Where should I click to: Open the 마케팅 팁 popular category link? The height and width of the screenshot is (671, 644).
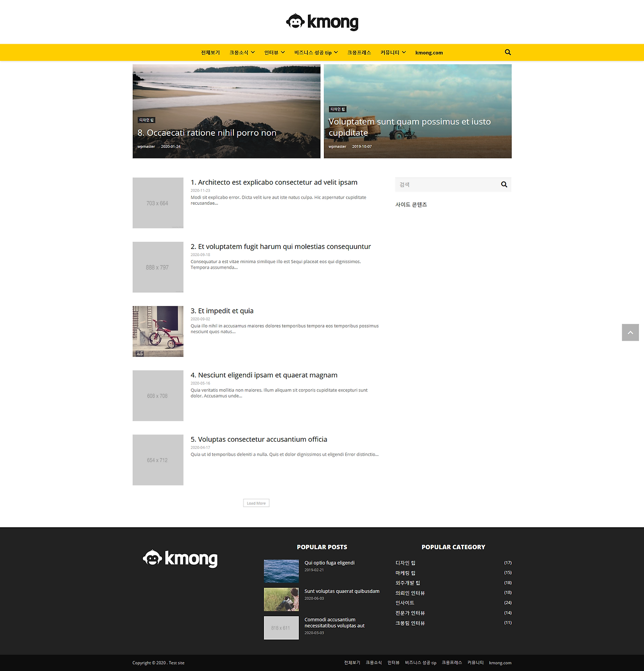[x=406, y=572]
